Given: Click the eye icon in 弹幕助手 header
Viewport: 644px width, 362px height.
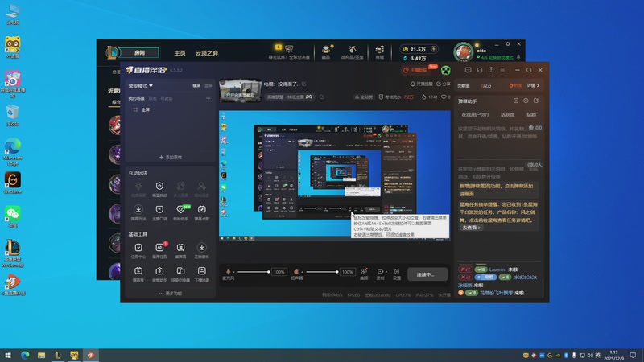Looking at the screenshot, I should 526,101.
